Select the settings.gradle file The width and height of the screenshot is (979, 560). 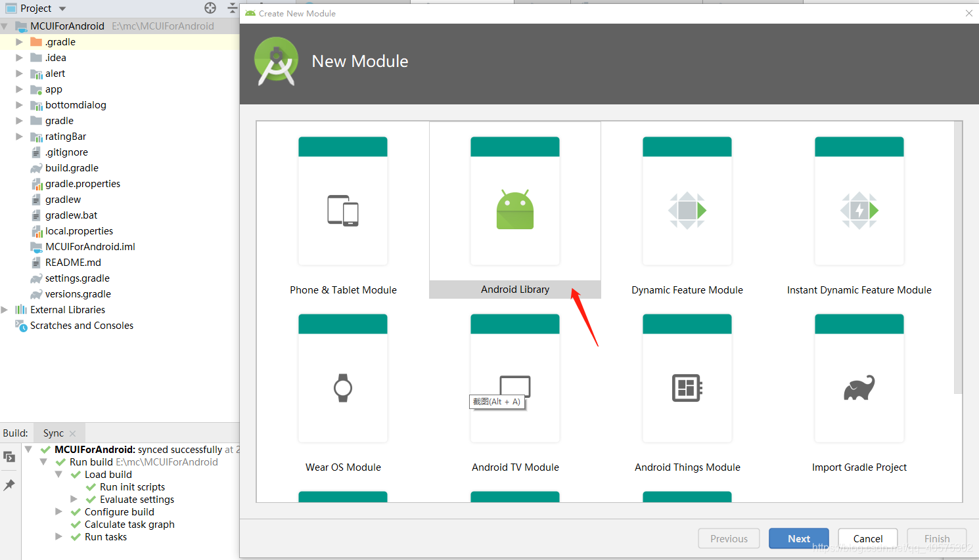78,278
